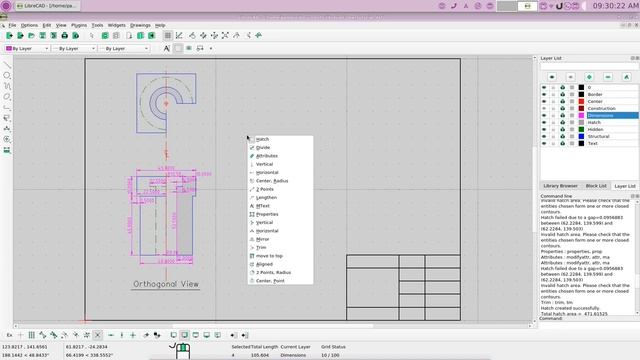The width and height of the screenshot is (640, 360).
Task: Click Restrict Horizontal snap icon
Action: pos(111,335)
